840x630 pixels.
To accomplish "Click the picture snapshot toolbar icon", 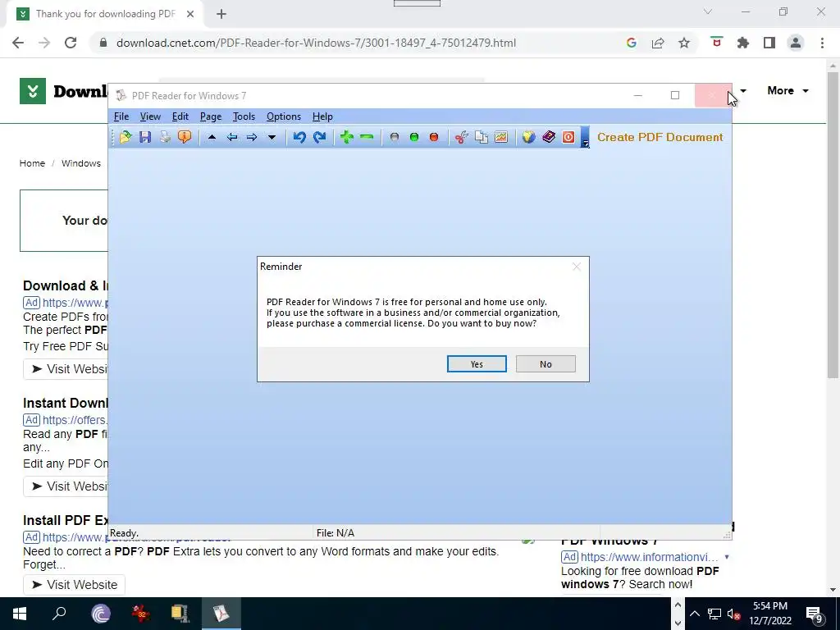I will click(x=501, y=137).
